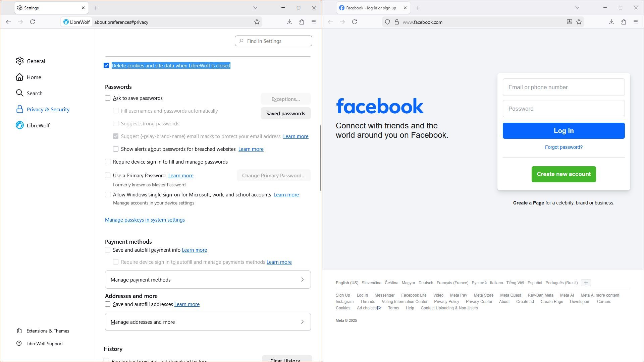Click the LibreWolf identity icon in address bar
Image resolution: width=644 pixels, height=362 pixels.
76,22
